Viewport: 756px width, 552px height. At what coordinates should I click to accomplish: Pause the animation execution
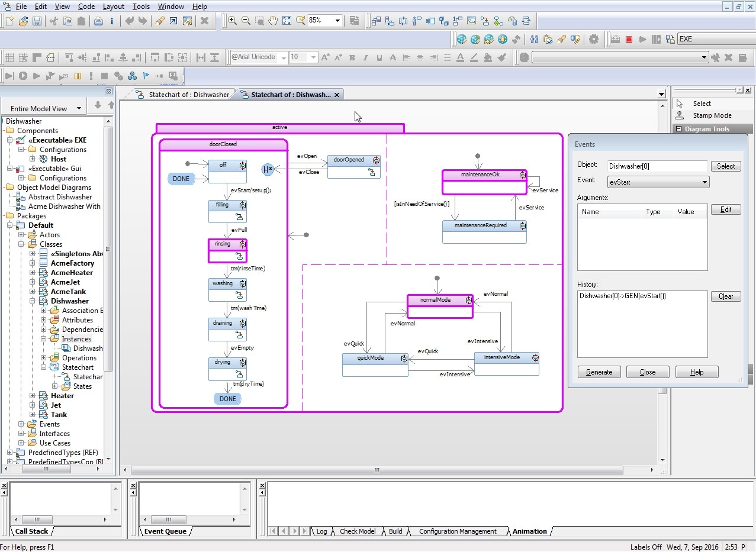[78, 76]
